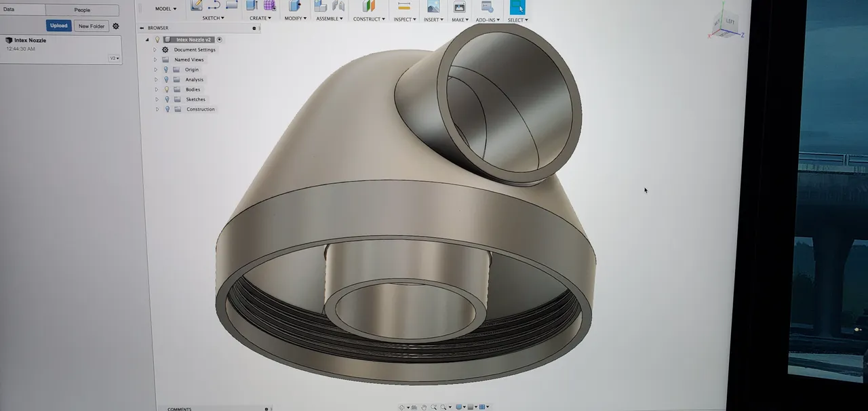The width and height of the screenshot is (868, 411).
Task: Click the New Folder button
Action: click(x=91, y=26)
